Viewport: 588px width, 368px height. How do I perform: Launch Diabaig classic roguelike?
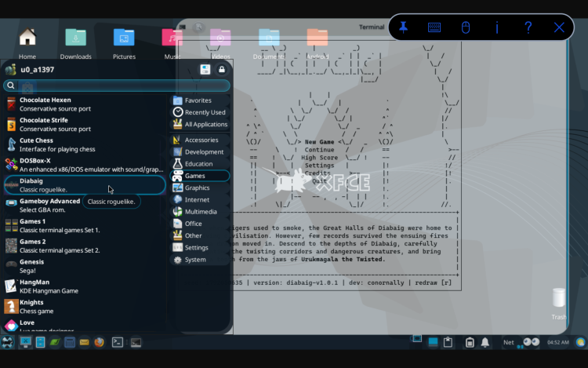pos(85,185)
